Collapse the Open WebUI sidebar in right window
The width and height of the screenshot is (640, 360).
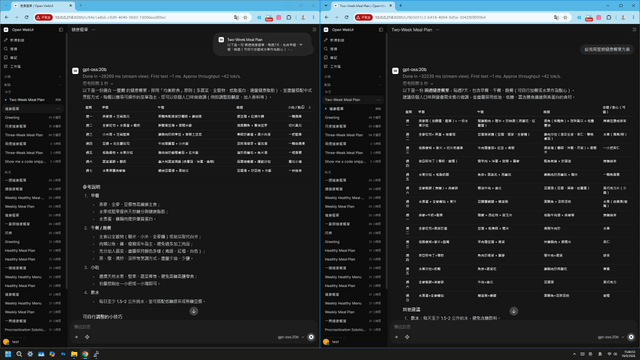381,30
